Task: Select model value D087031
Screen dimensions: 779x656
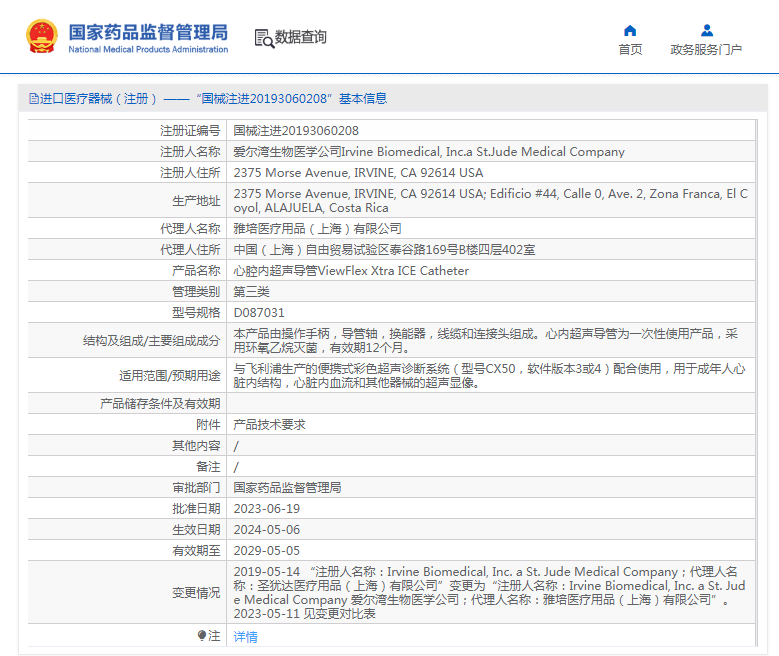Action: pos(259,313)
